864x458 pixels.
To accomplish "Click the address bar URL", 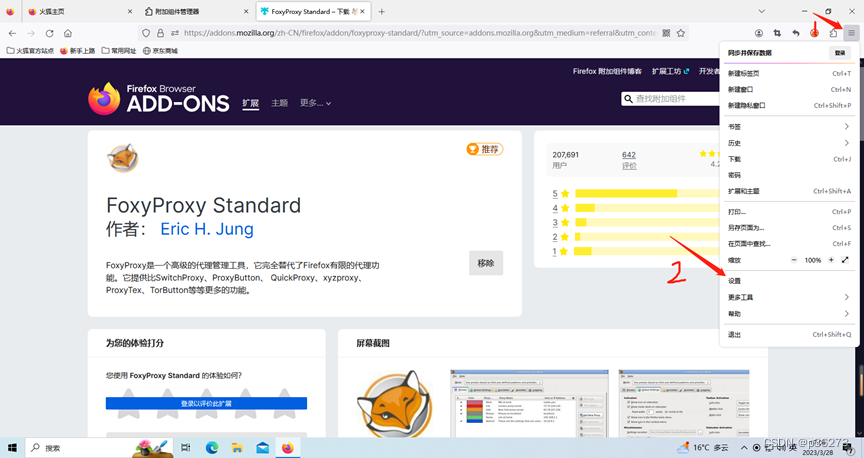I will [420, 33].
